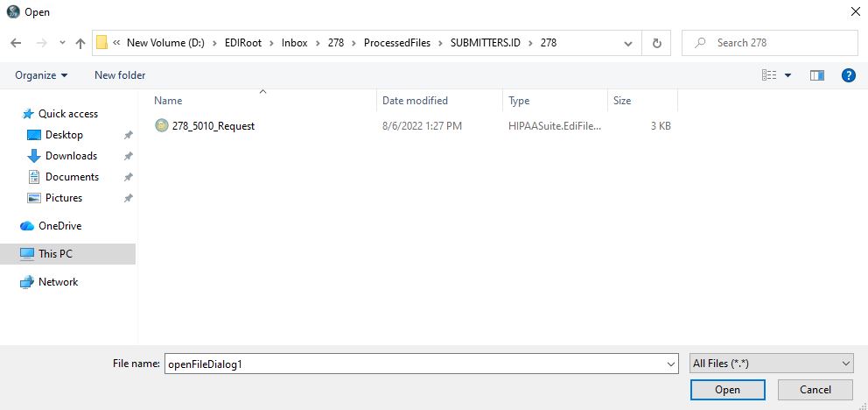Open Help with the question mark
868x410 pixels.
click(x=849, y=75)
